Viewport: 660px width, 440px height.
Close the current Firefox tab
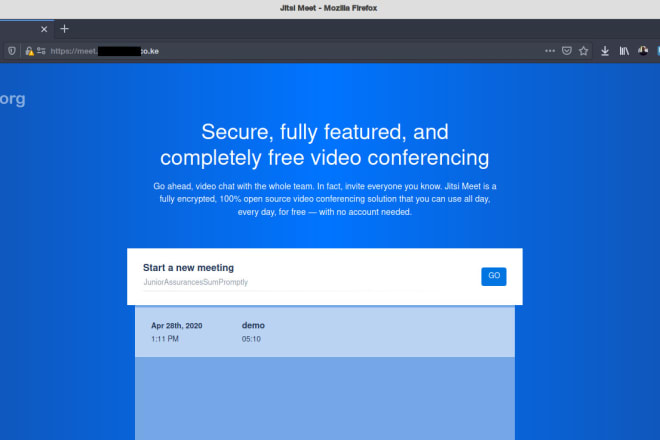coord(44,29)
